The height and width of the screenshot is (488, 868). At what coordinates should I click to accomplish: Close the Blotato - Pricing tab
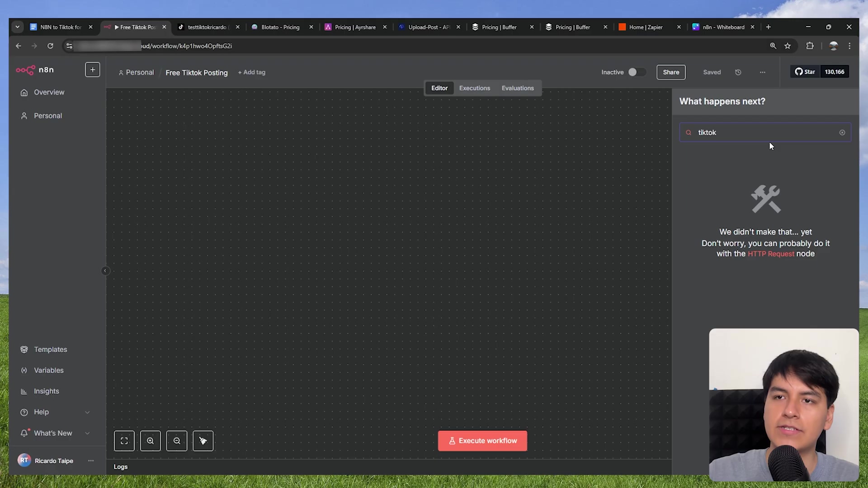311,27
